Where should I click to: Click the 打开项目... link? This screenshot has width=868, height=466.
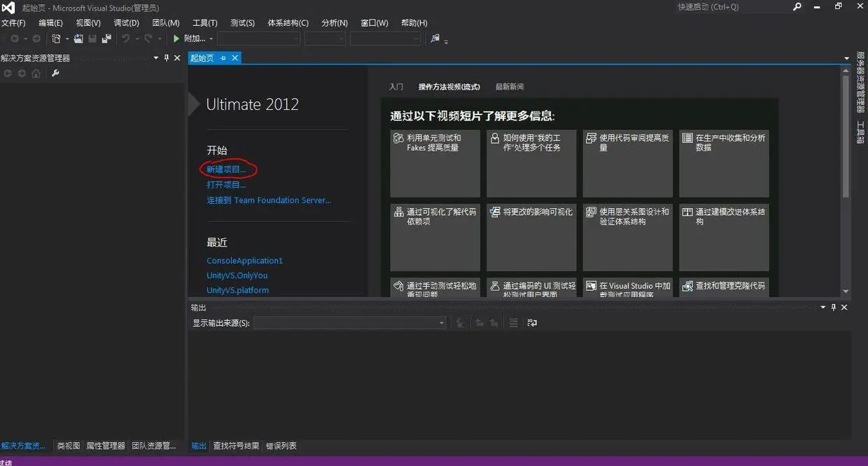pos(226,185)
